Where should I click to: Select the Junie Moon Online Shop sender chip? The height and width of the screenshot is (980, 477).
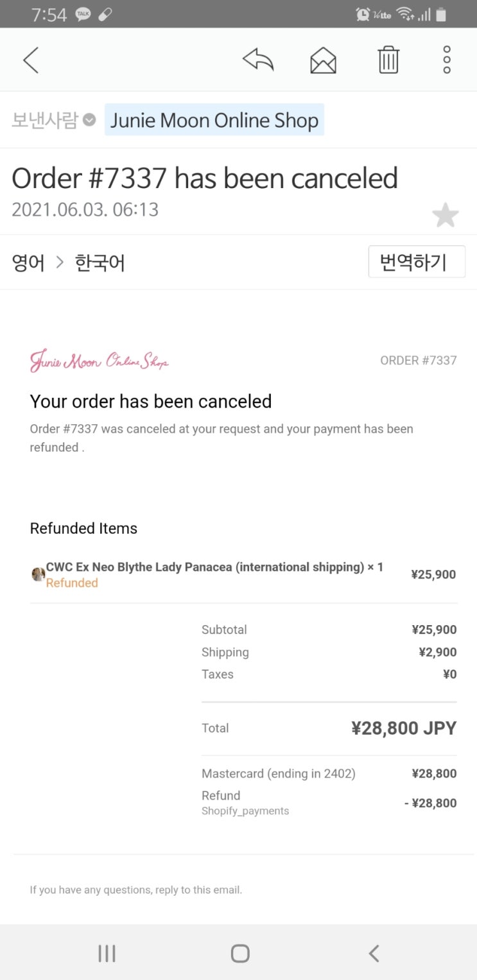coord(214,120)
